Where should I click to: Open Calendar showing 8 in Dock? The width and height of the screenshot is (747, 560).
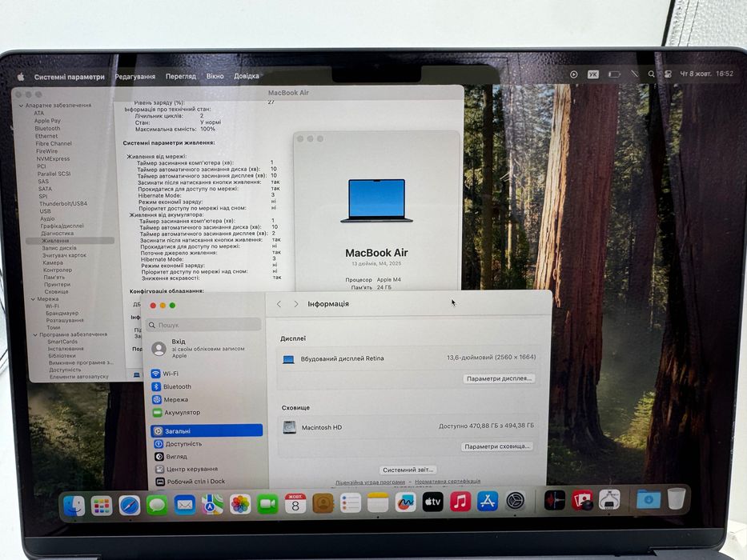coord(295,503)
